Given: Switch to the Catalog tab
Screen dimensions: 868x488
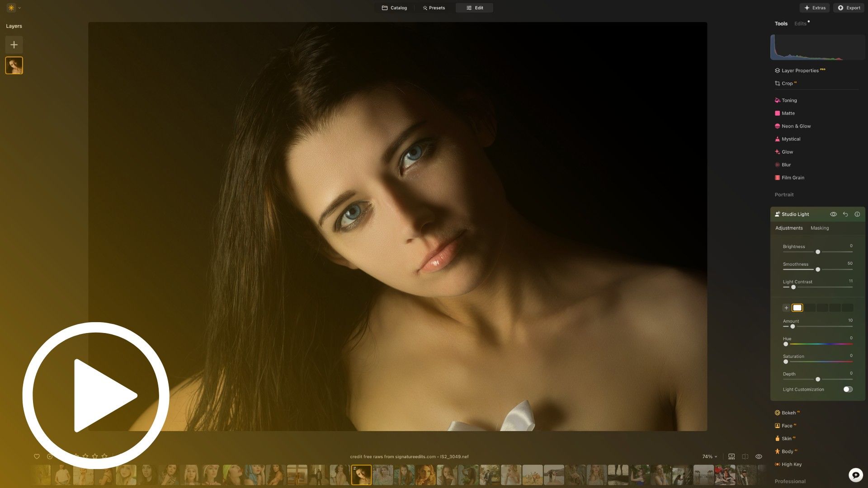Looking at the screenshot, I should click(x=394, y=8).
